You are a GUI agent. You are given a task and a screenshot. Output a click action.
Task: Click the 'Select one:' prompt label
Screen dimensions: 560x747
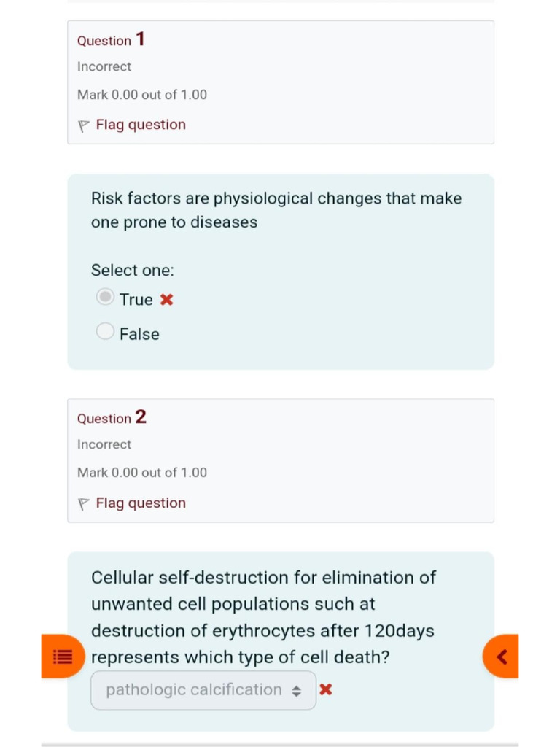coord(133,271)
